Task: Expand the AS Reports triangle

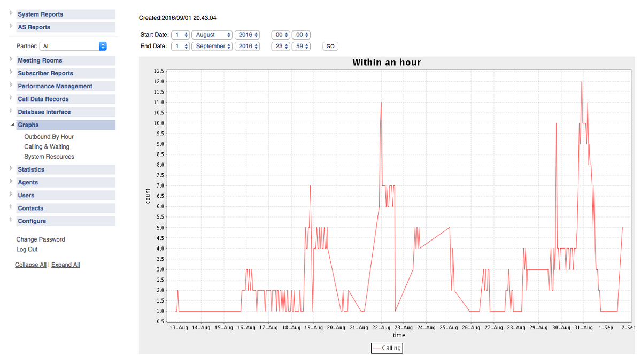Action: 11,26
